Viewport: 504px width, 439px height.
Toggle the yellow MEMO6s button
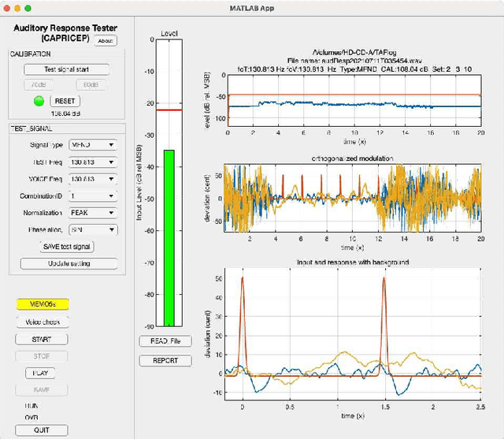43,303
